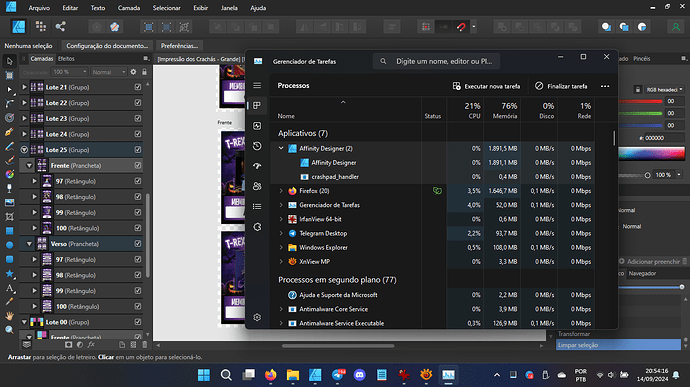The image size is (690, 387).
Task: Switch to Pincéis tab
Action: coord(642,59)
